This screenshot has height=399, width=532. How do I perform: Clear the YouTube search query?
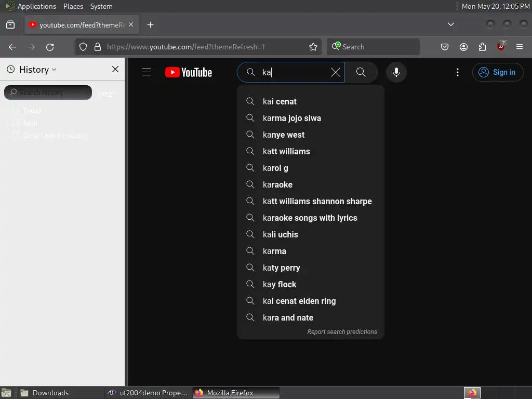[x=335, y=72]
